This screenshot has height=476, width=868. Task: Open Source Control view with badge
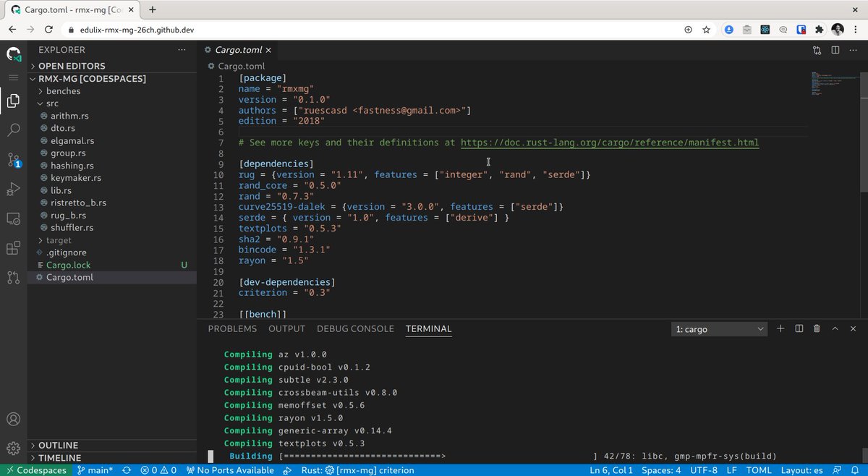[13, 160]
